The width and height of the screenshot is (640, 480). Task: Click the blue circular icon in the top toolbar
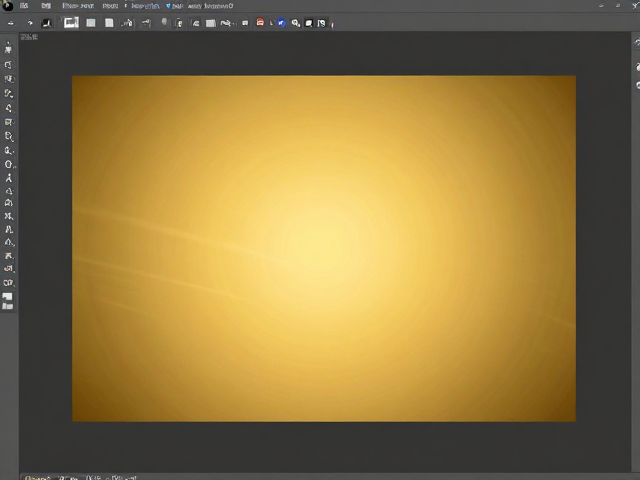click(x=282, y=23)
